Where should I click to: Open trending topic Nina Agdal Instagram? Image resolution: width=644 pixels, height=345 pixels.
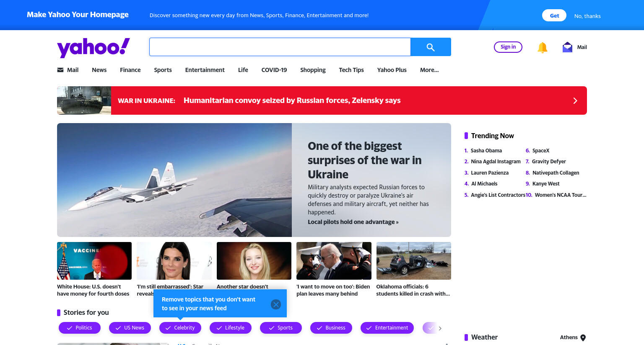(x=496, y=162)
